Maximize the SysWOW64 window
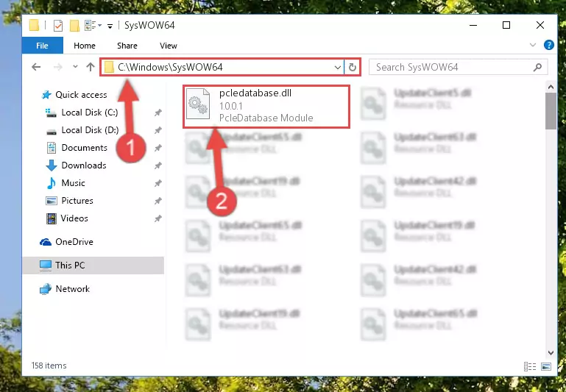The image size is (566, 392). point(506,25)
